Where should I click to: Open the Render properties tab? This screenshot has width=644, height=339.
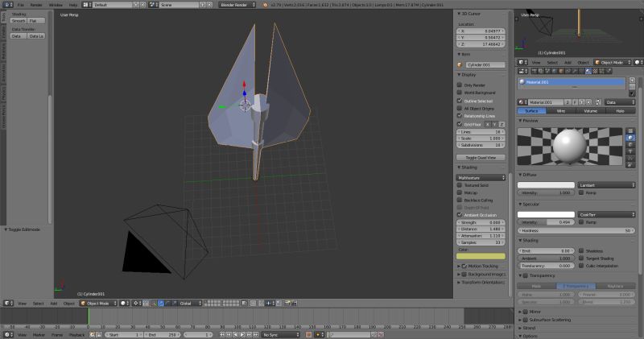tap(534, 71)
